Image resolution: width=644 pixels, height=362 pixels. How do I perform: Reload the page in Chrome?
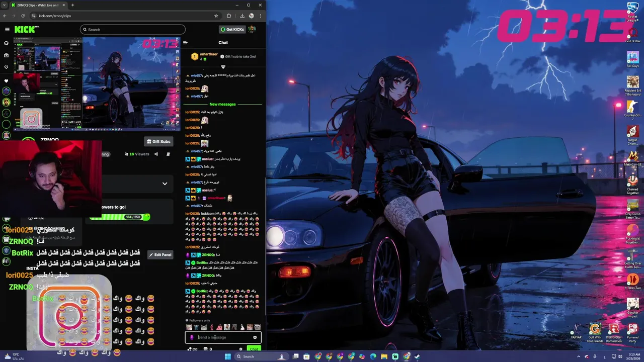point(23,16)
